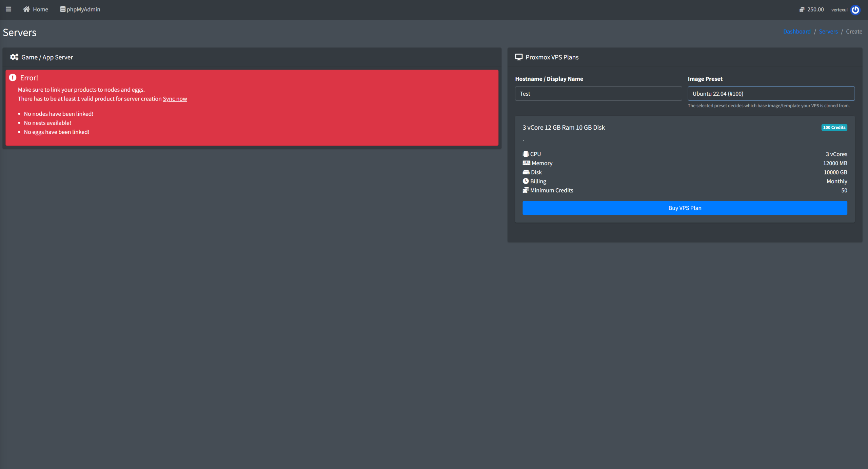This screenshot has height=469, width=868.
Task: Click the credits coins icon in navbar
Action: [802, 10]
